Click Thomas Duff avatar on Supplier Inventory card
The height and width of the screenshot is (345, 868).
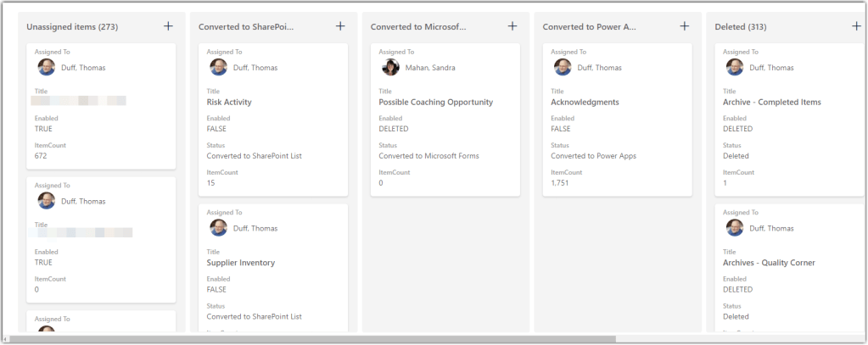click(x=218, y=228)
